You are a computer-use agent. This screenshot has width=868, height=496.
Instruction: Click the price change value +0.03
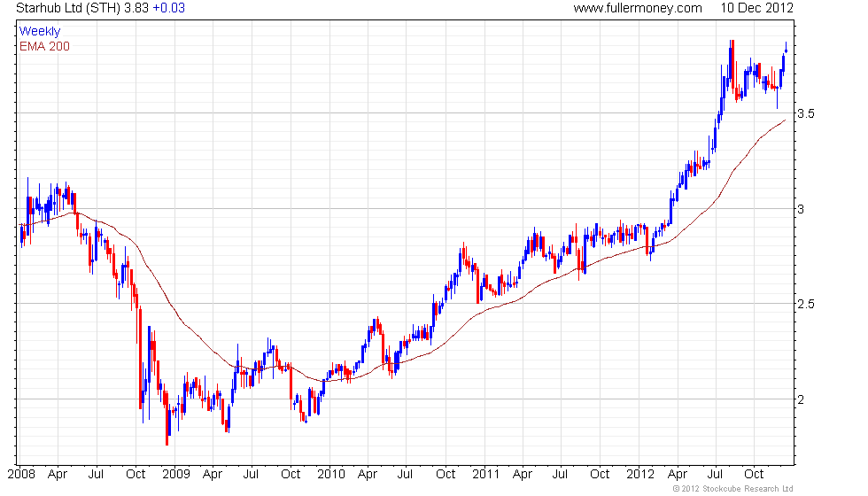(169, 8)
